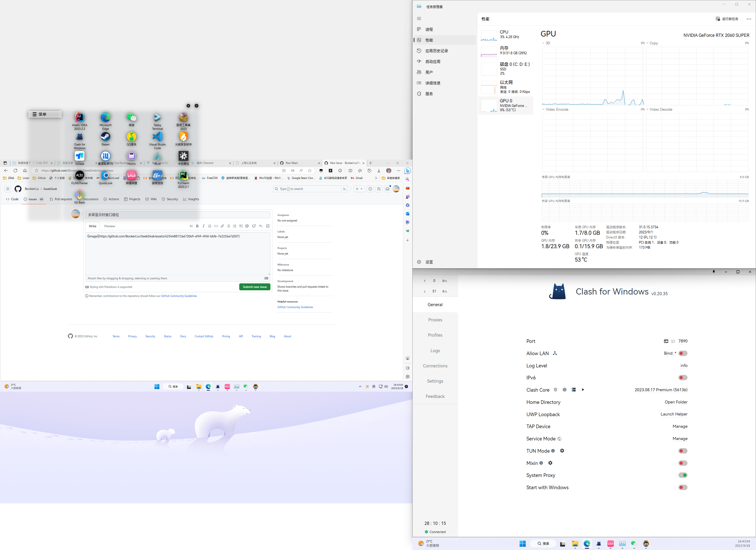
Task: Open Proxies in the Clash sidebar
Action: (x=435, y=319)
